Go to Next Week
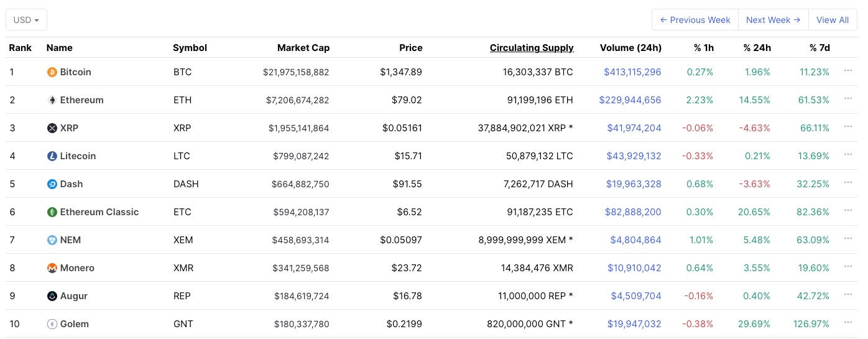 [773, 20]
